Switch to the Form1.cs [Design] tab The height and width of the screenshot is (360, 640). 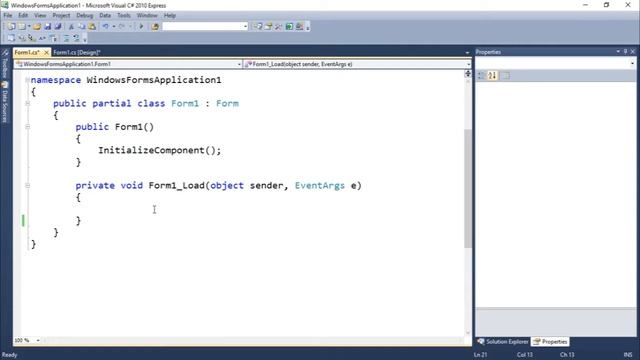point(77,53)
